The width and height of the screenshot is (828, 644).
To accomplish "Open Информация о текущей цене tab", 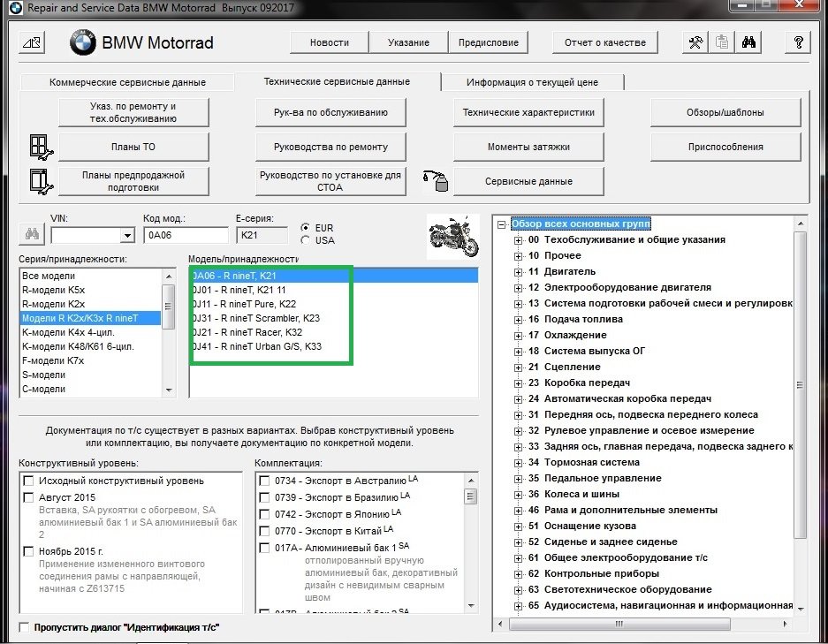I will pyautogui.click(x=532, y=82).
